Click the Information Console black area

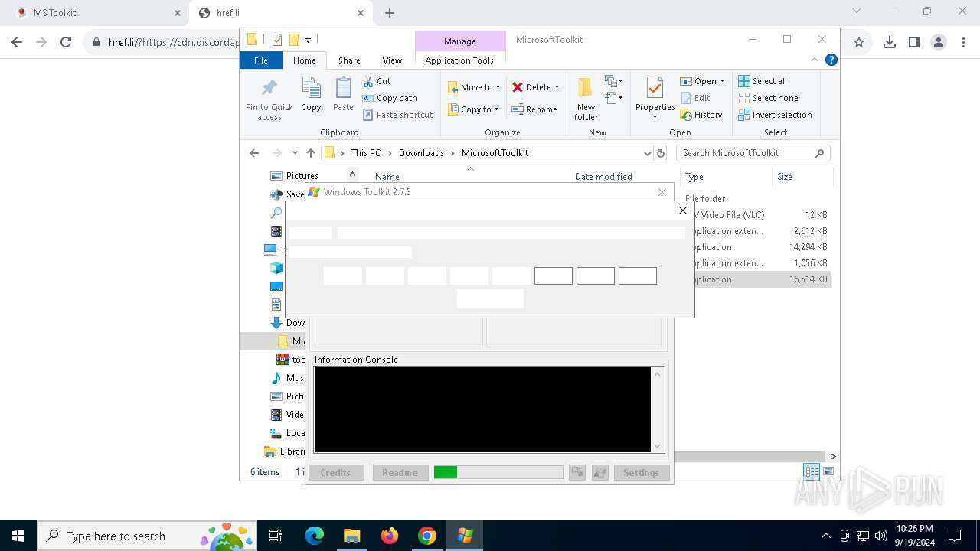coord(482,409)
